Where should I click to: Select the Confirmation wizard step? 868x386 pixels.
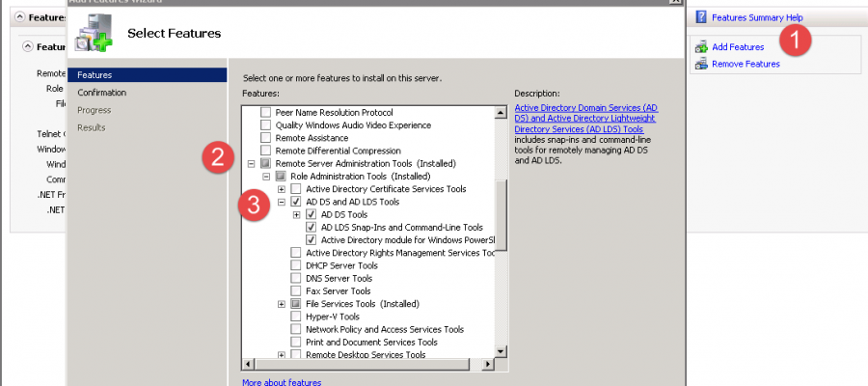[x=102, y=93]
